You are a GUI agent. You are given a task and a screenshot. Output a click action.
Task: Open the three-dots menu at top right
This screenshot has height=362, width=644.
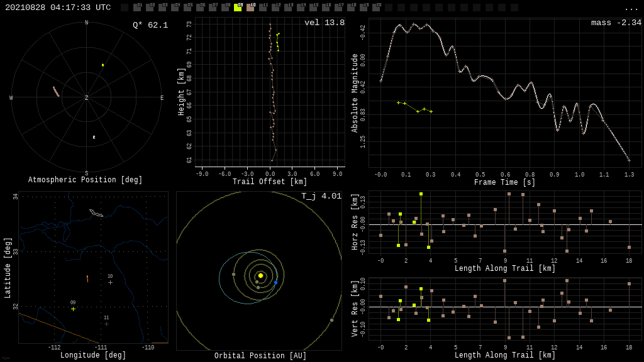tap(631, 9)
